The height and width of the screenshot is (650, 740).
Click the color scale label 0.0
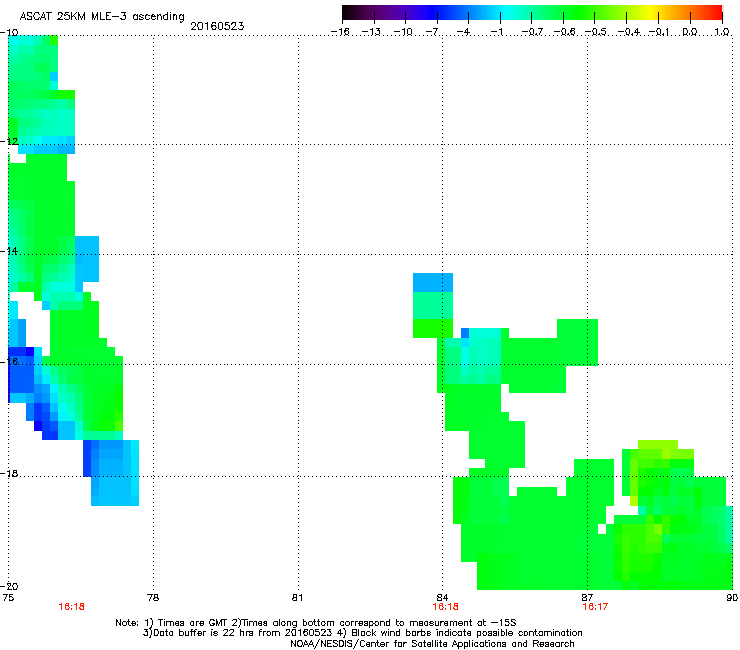pos(690,32)
